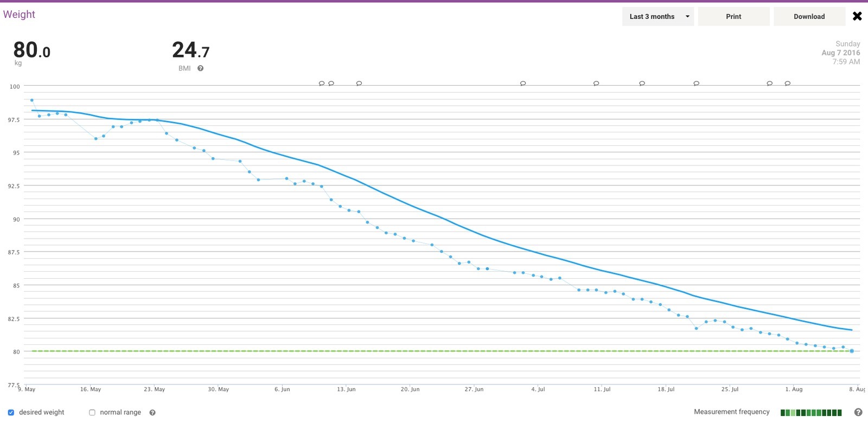Open the help icon next to normal range
This screenshot has height=423, width=868.
tap(152, 413)
